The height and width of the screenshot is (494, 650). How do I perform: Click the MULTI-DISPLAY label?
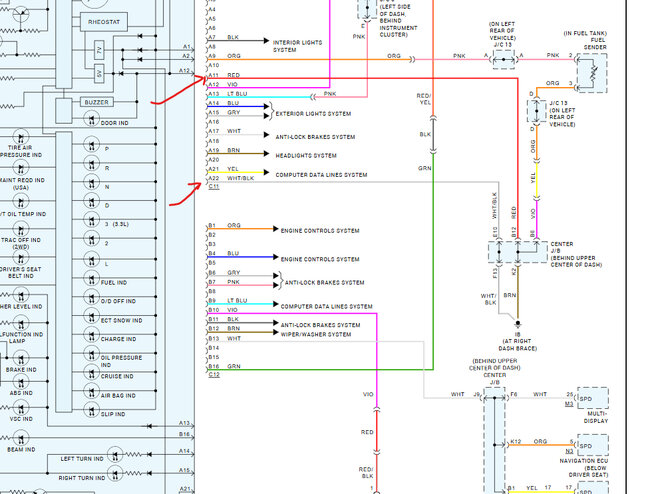pyautogui.click(x=596, y=417)
